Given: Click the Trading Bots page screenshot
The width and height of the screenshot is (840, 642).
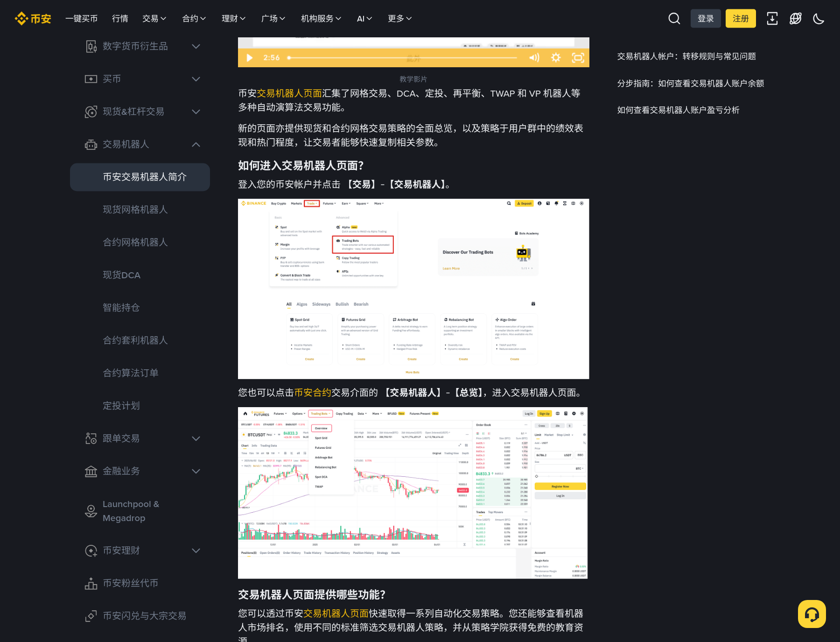Looking at the screenshot, I should (x=413, y=289).
